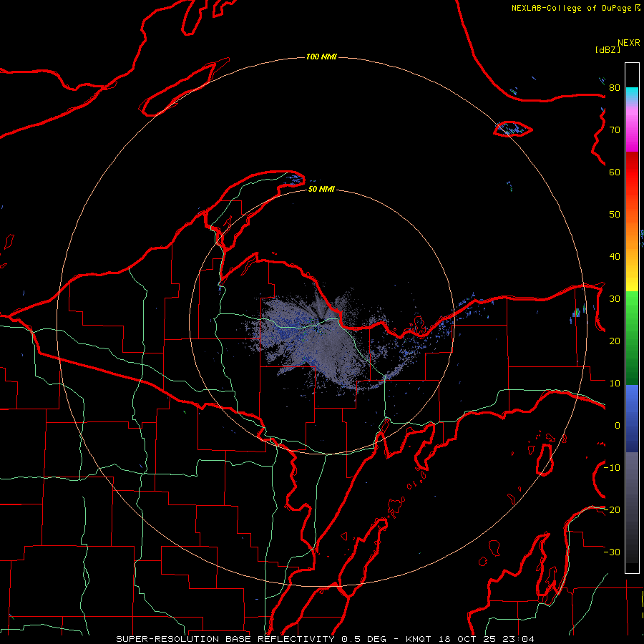The height and width of the screenshot is (644, 644).
Task: Click the -30 dBZ scale value
Action: coord(613,552)
